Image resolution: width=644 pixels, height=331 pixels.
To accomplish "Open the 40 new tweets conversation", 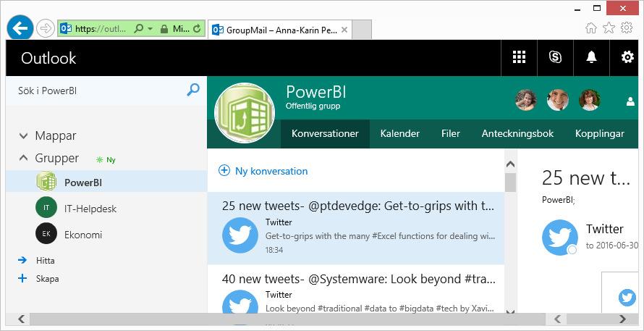I will point(356,290).
